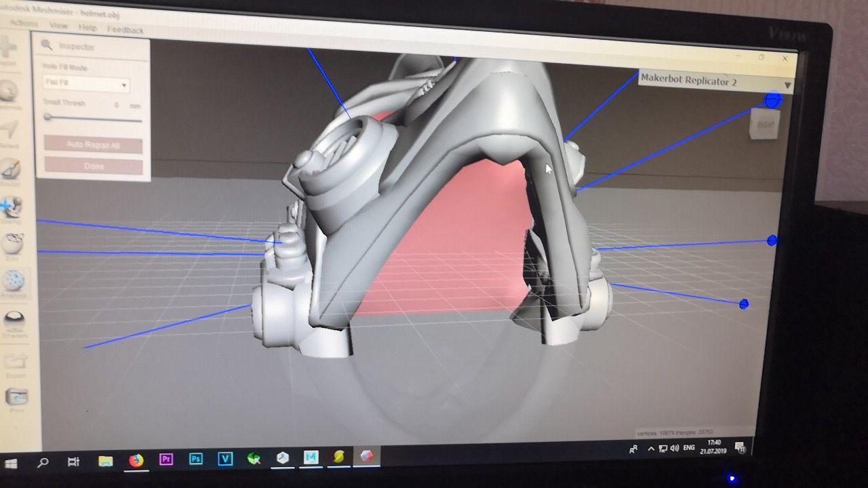Open Task View from taskbar

click(73, 462)
